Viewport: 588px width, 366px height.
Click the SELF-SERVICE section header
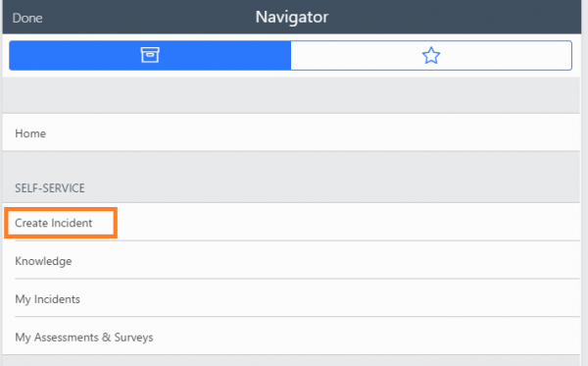[50, 188]
